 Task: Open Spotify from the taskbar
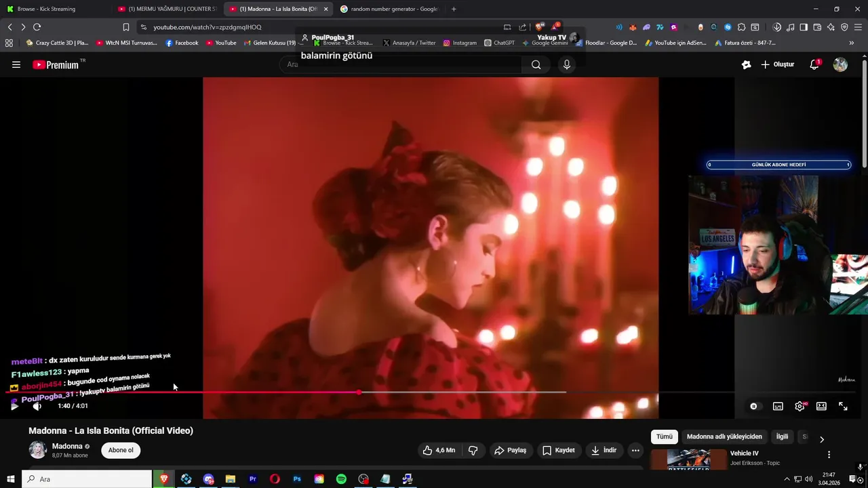[341, 479]
